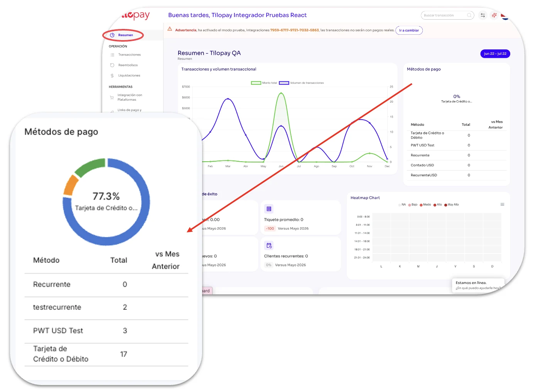The width and height of the screenshot is (533, 392).
Task: Click vs Mes Anterior header in enlarged card
Action: (166, 260)
